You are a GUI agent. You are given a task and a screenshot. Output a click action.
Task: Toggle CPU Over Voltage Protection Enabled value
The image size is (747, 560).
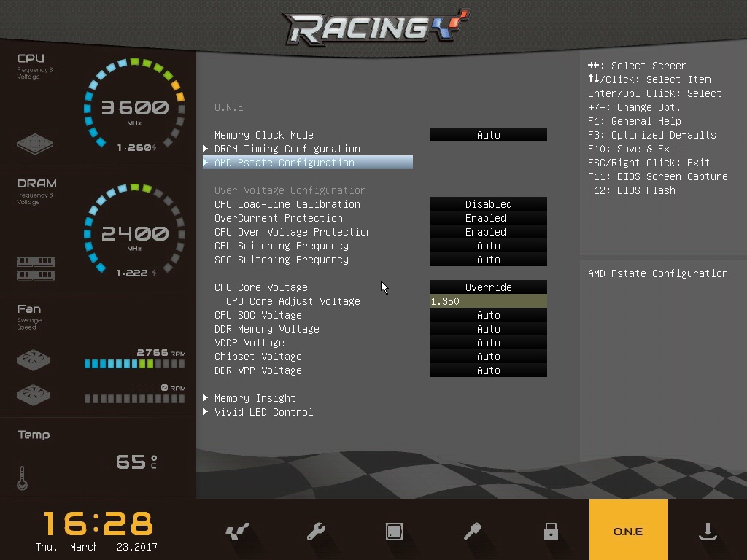(488, 232)
